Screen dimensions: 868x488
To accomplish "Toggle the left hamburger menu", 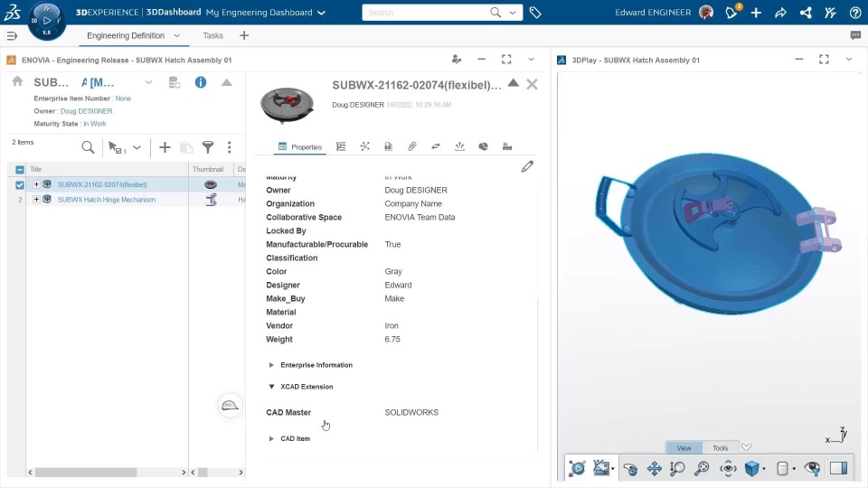I will [12, 36].
